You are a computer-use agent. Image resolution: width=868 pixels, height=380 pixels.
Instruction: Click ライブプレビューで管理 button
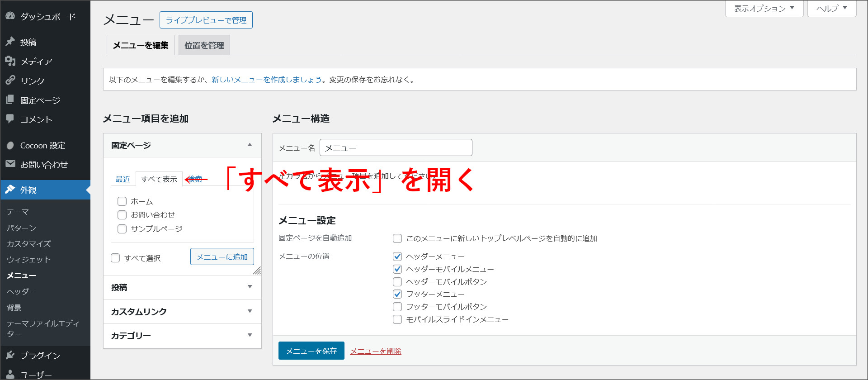(206, 20)
